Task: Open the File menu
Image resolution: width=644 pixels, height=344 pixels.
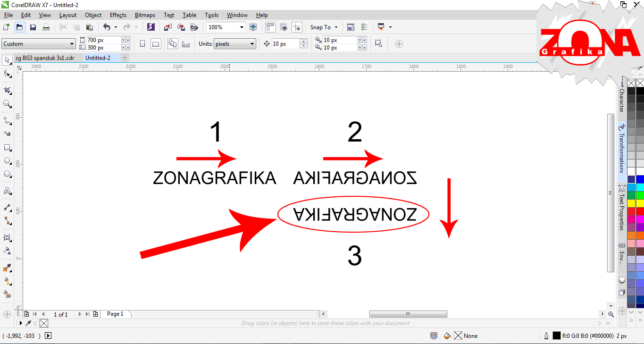Action: [x=8, y=15]
